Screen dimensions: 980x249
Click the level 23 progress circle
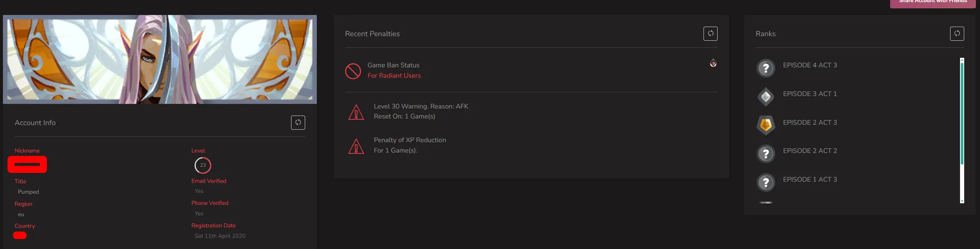tap(203, 165)
